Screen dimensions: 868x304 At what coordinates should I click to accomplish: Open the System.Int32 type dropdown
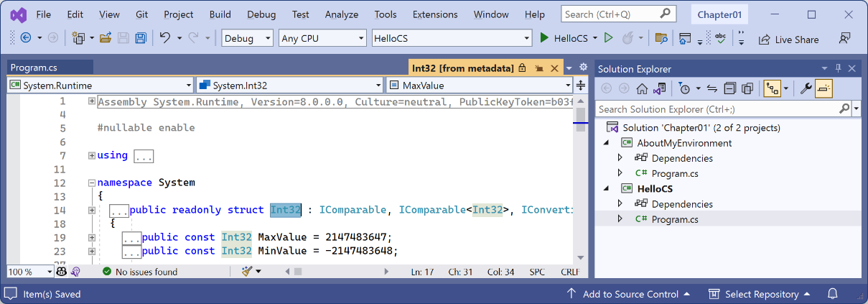[289, 86]
